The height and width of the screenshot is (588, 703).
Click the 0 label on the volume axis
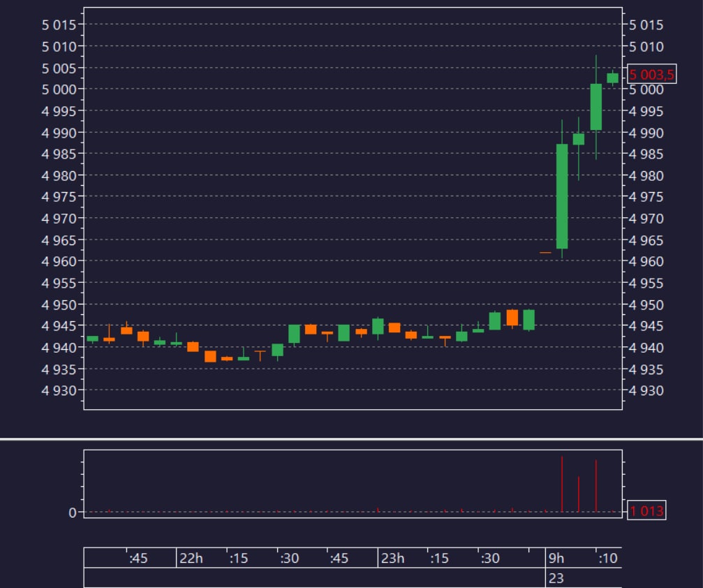[x=72, y=513]
